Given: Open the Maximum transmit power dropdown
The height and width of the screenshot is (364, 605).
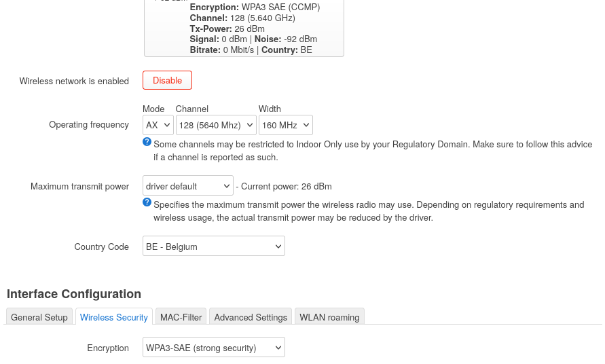Looking at the screenshot, I should click(188, 185).
